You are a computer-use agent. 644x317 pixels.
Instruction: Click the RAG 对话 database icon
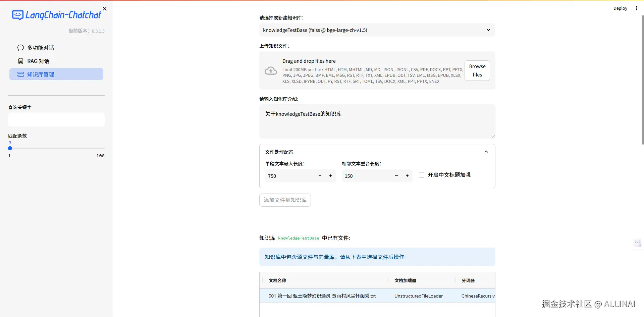tap(20, 61)
